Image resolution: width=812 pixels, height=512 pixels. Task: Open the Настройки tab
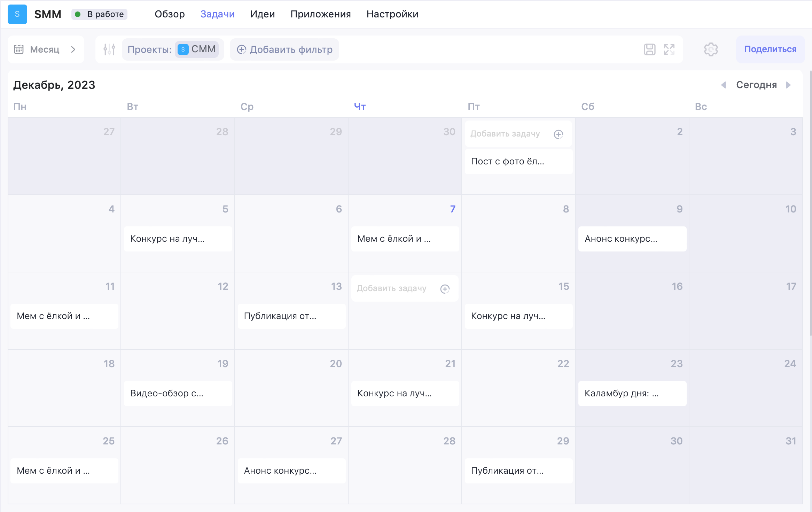[392, 14]
